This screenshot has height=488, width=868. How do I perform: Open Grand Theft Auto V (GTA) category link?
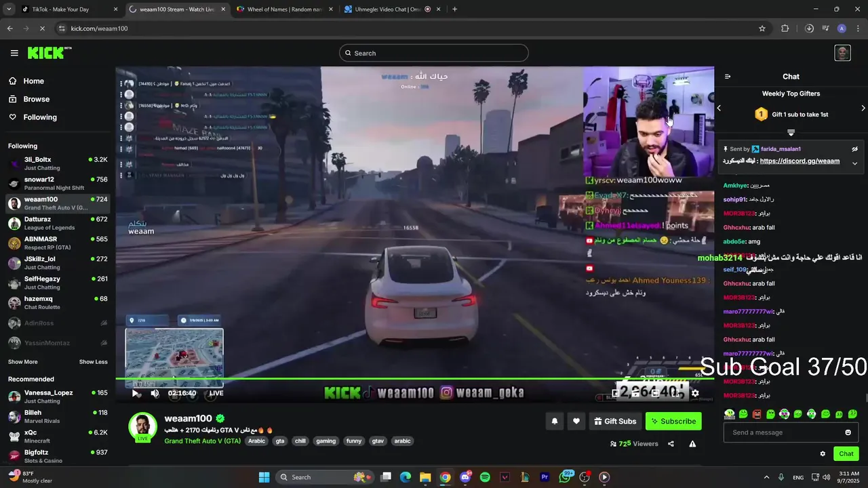[x=202, y=441]
